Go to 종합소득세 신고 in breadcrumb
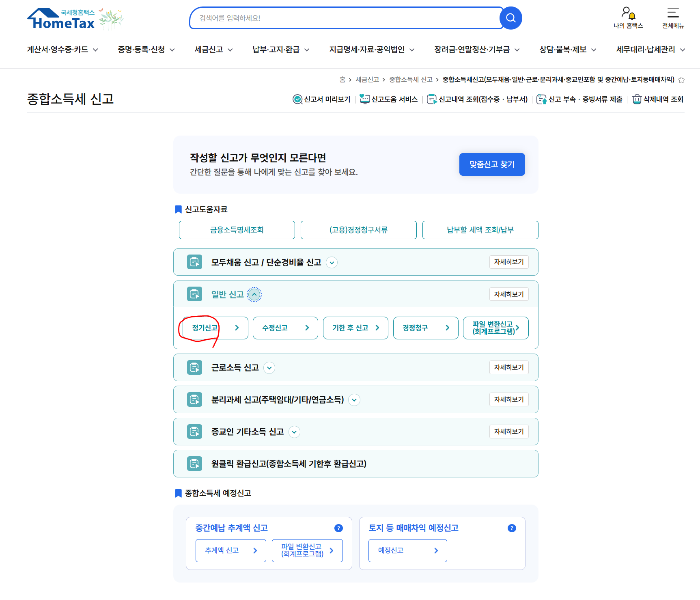This screenshot has width=700, height=600. click(x=411, y=80)
